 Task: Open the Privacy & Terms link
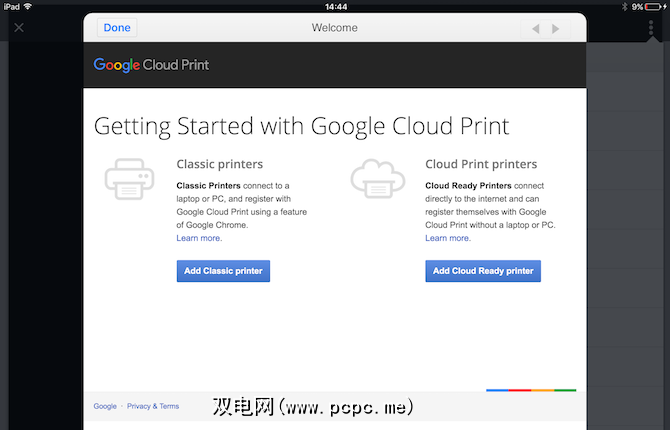coord(153,406)
